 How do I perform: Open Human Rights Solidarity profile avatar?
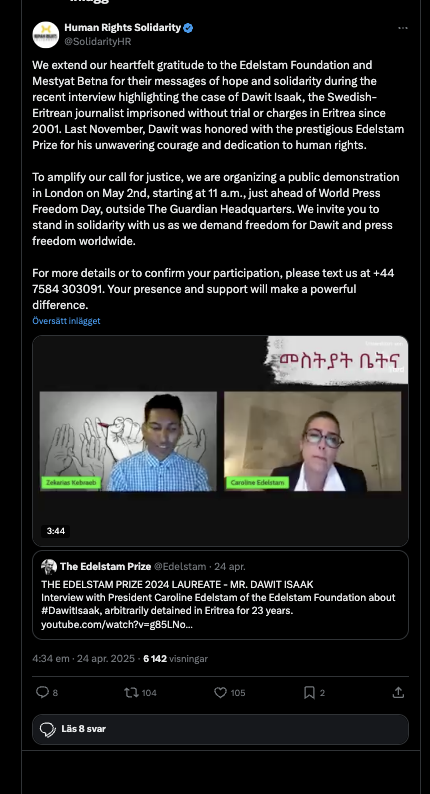46,34
